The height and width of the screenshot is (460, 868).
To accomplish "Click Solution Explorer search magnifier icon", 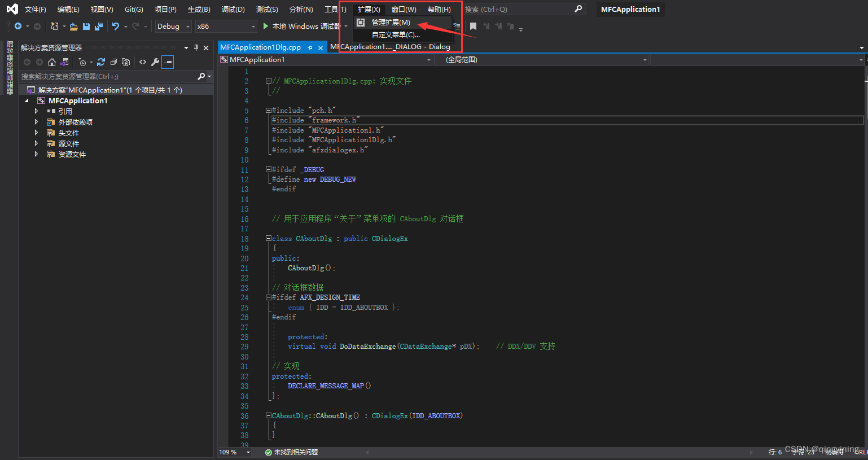I will click(201, 76).
